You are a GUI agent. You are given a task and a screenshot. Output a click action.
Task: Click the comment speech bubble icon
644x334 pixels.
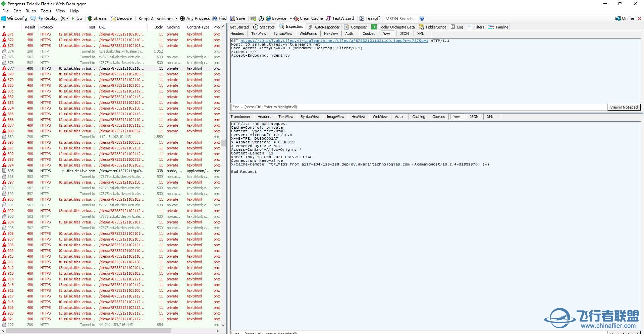[33, 18]
